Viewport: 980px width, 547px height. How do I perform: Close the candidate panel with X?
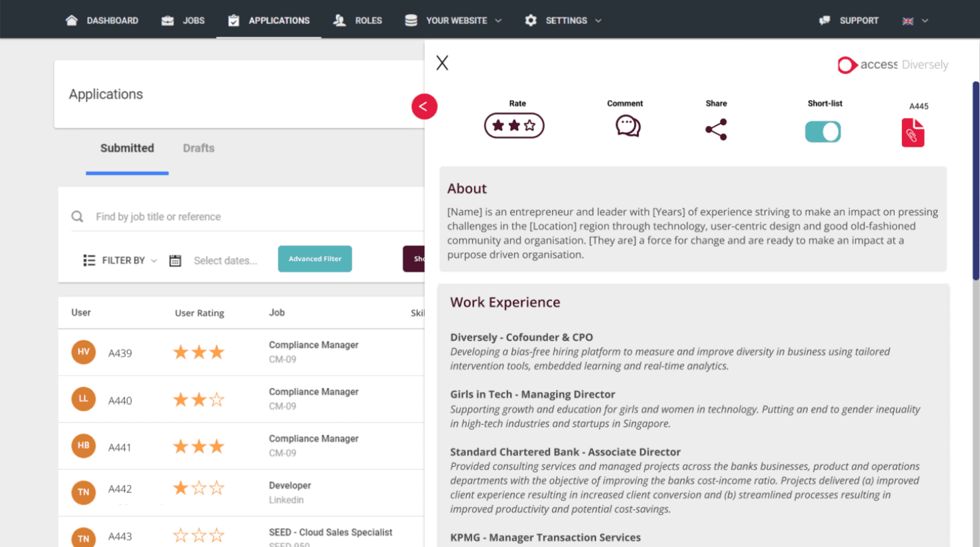coord(442,63)
